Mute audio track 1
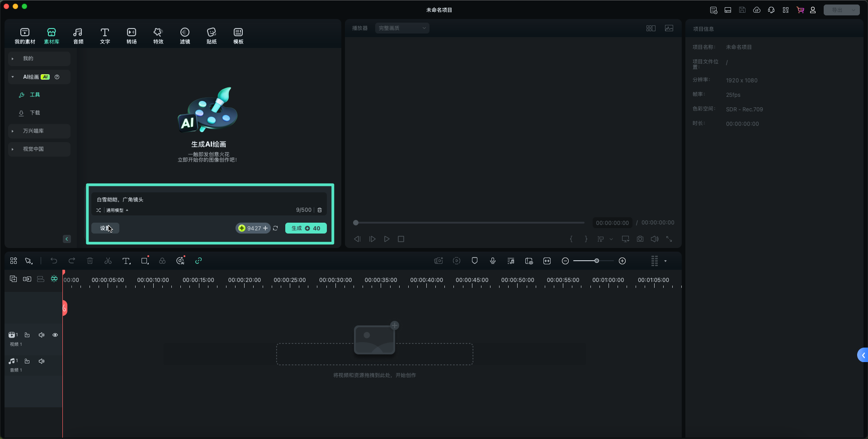This screenshot has height=439, width=868. pos(42,361)
